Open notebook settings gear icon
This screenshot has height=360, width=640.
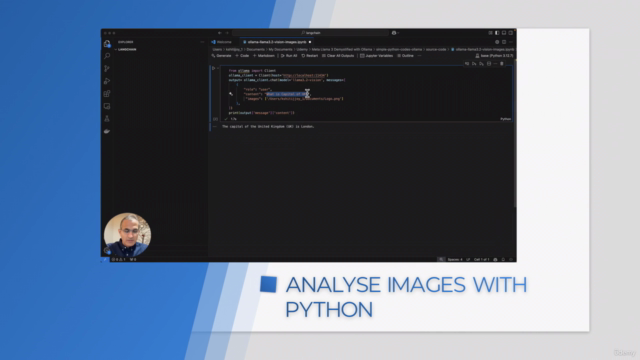[497, 42]
